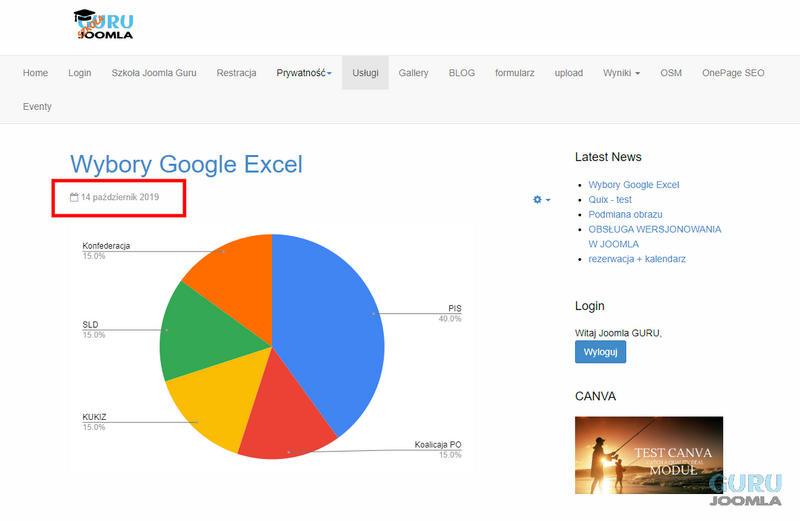Click the Wyloguj logout button
This screenshot has height=521, width=800.
coord(601,352)
